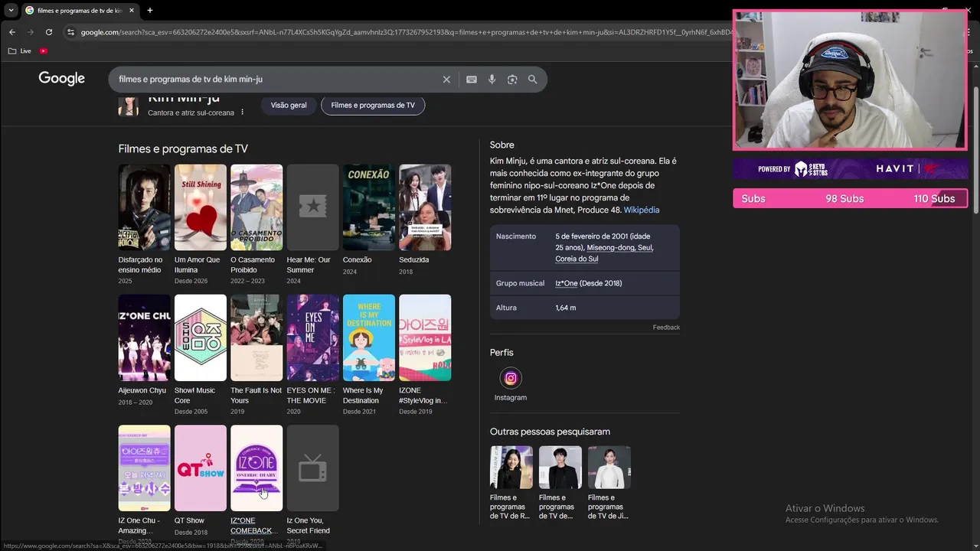
Task: Open Iz One You, Secret Friend placeholder
Action: click(312, 468)
